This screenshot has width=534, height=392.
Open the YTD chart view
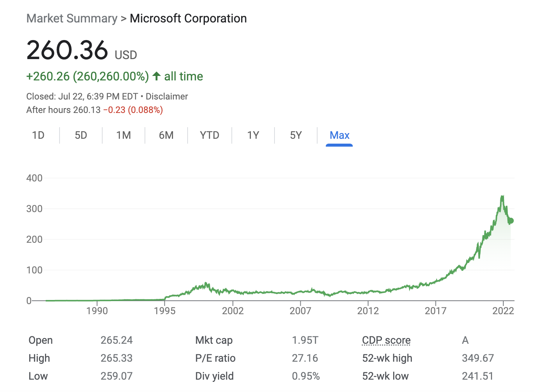209,135
